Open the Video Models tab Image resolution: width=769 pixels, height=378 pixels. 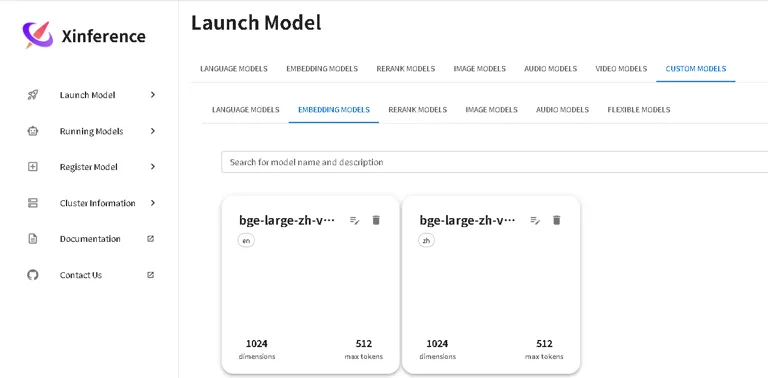(621, 69)
